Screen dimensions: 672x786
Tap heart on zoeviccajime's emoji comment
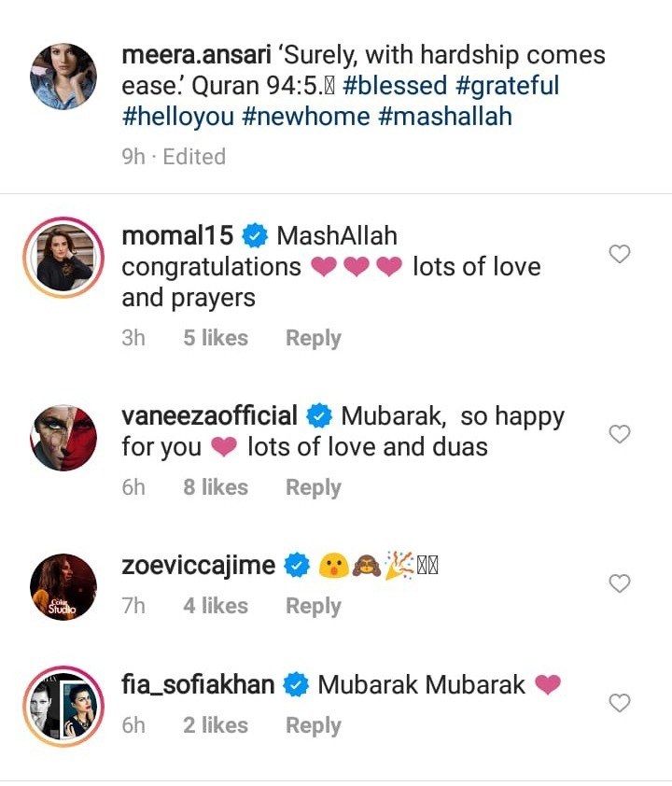coord(620,583)
